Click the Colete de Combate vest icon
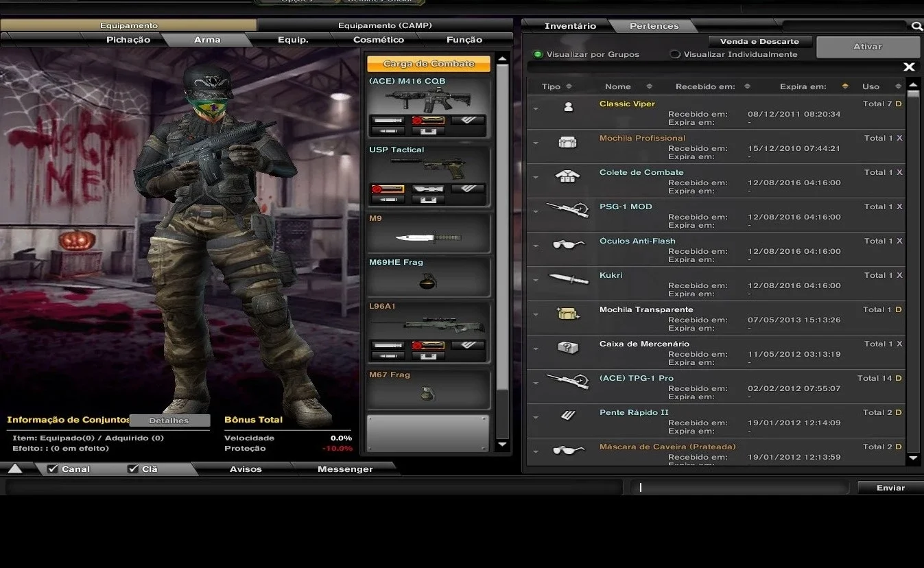The image size is (924, 568). (568, 176)
